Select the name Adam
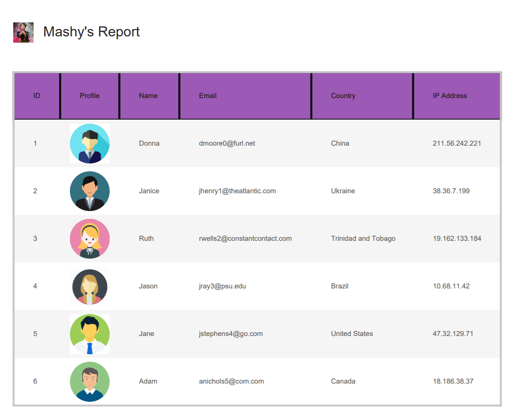The width and height of the screenshot is (525, 420). 148,382
